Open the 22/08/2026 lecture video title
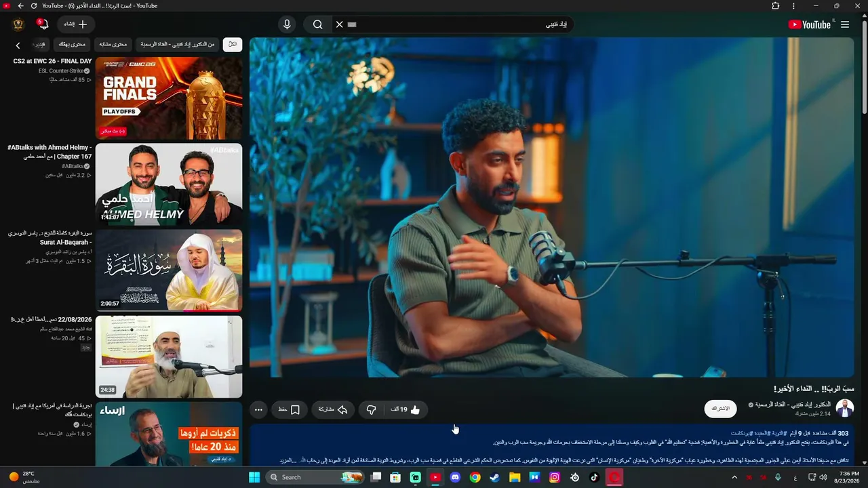 52,319
